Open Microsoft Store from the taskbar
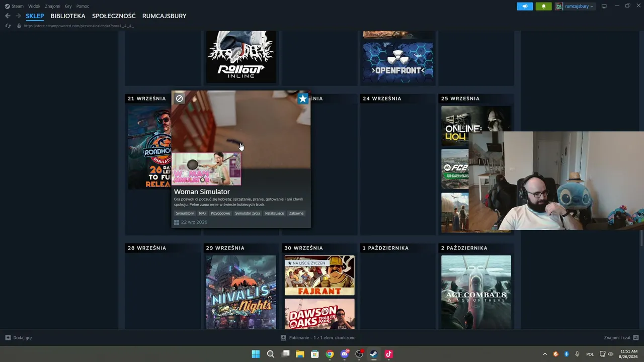644x362 pixels. (x=315, y=354)
